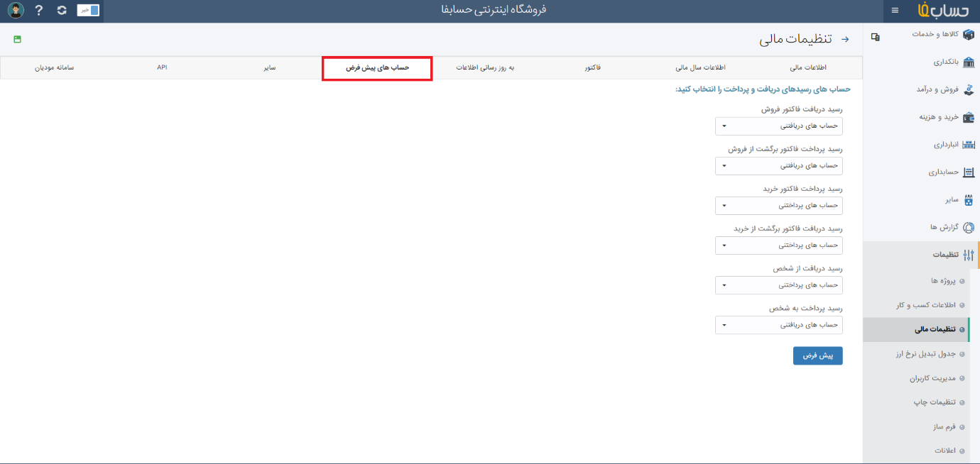Toggle the خیر switch in the header
The width and height of the screenshot is (980, 464).
click(x=88, y=11)
